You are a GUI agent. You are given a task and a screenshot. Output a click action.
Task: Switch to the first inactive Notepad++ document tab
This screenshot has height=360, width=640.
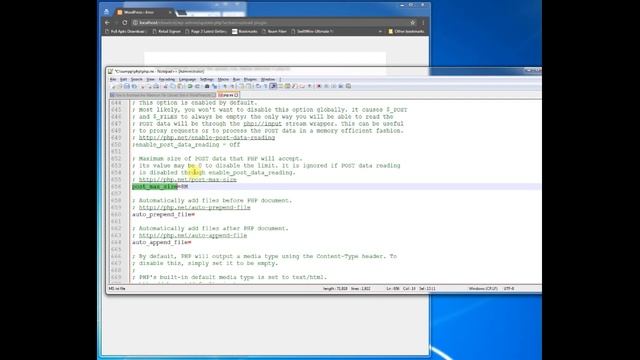162,95
